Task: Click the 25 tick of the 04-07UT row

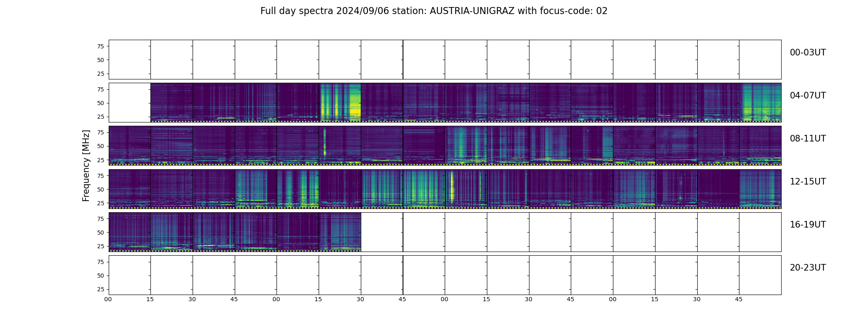Action: click(100, 117)
